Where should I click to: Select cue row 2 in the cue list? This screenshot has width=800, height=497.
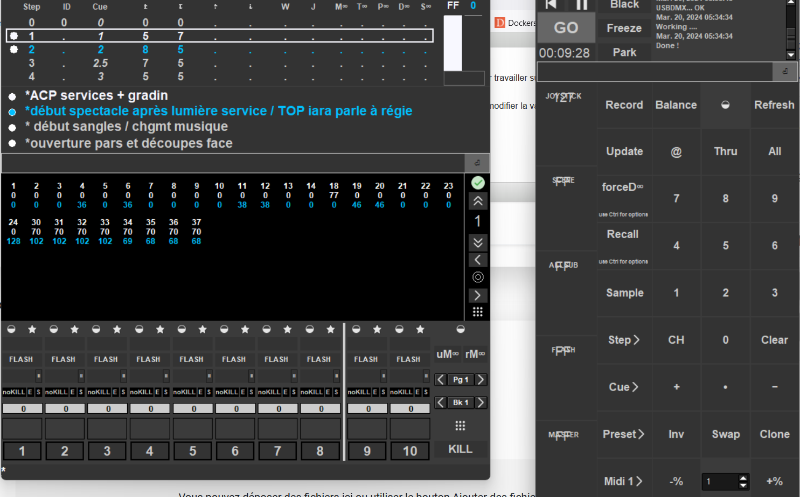(x=100, y=49)
